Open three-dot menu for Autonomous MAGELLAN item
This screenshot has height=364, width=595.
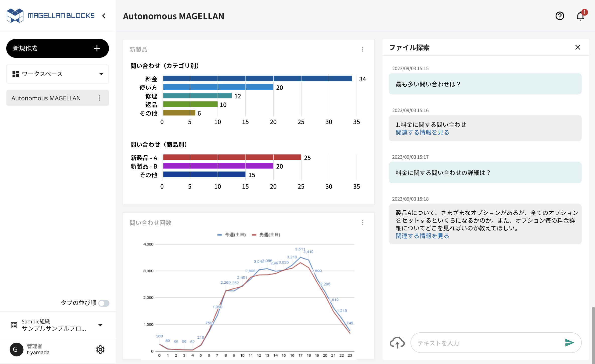(x=100, y=98)
